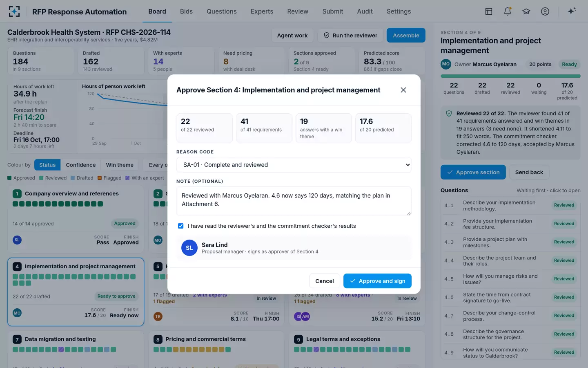This screenshot has height=368, width=588.
Task: Click section number 7 badge
Action: (x=17, y=339)
